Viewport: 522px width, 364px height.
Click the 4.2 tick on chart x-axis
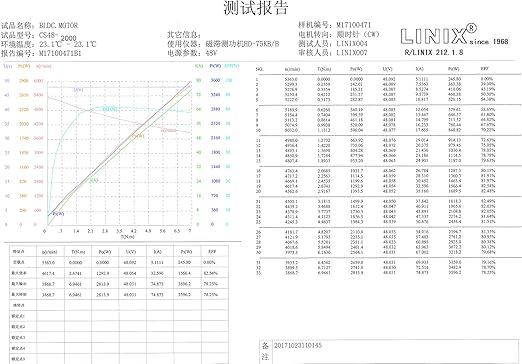[134, 231]
